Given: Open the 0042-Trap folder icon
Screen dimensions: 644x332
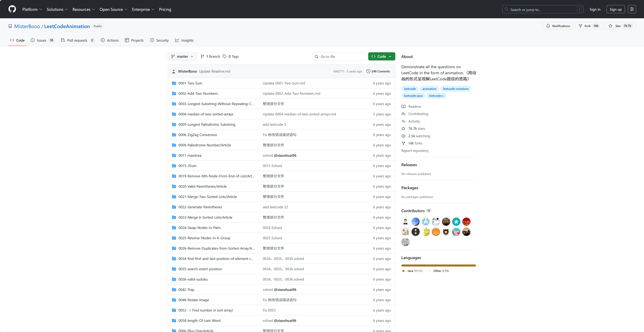Looking at the screenshot, I should (x=174, y=290).
